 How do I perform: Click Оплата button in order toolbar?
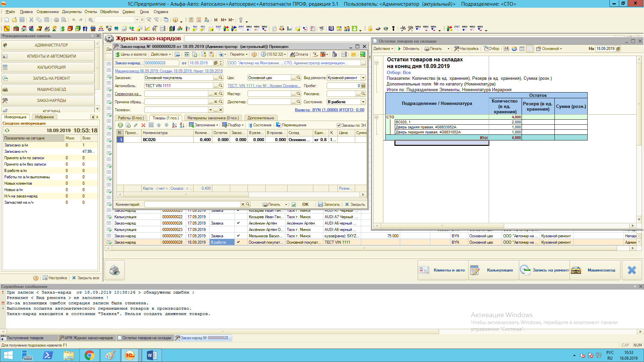tap(299, 54)
